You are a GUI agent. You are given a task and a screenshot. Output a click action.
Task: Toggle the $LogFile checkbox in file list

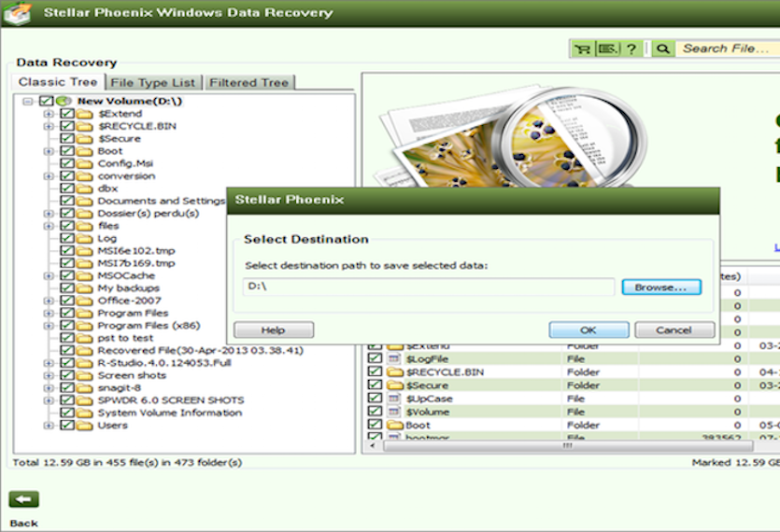click(376, 358)
